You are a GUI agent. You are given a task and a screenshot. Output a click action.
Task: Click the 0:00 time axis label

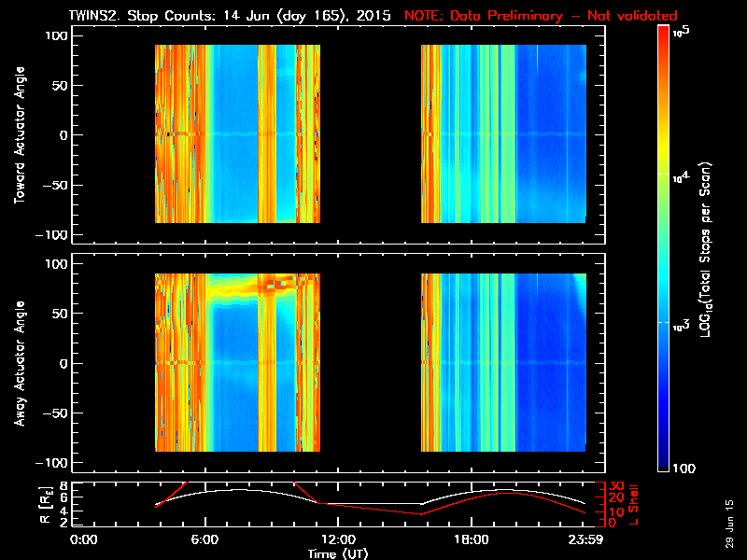84,540
